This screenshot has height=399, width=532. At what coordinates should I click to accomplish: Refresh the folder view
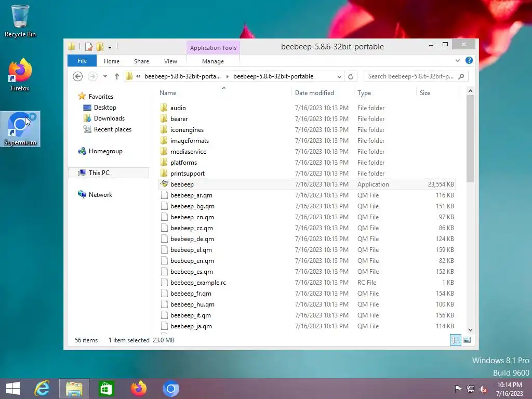[x=351, y=76]
